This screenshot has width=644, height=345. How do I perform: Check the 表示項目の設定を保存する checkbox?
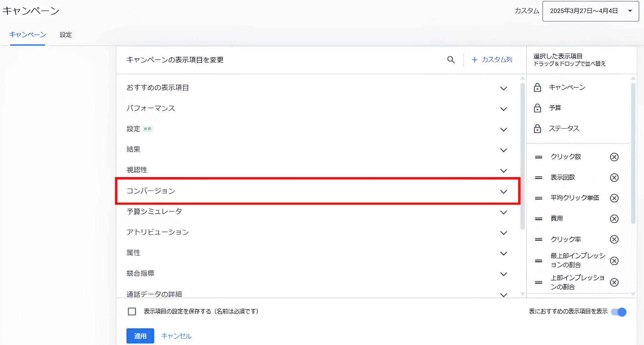tap(132, 311)
